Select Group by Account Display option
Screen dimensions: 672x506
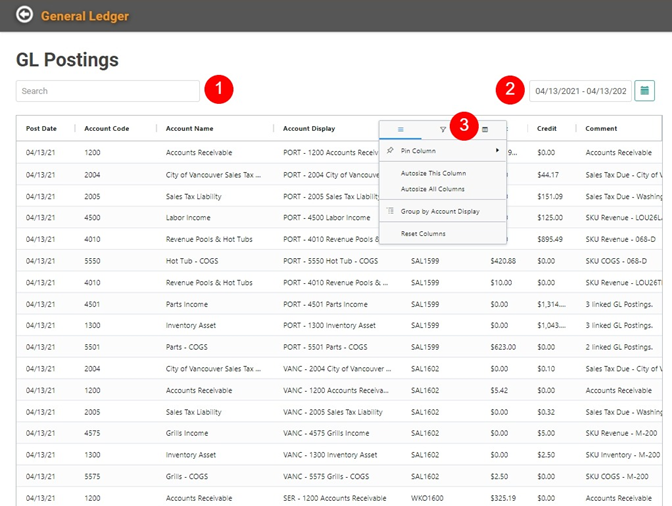(x=440, y=212)
